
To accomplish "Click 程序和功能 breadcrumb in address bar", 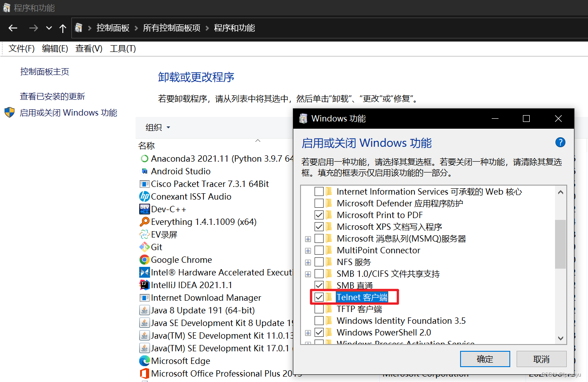I will 235,28.
